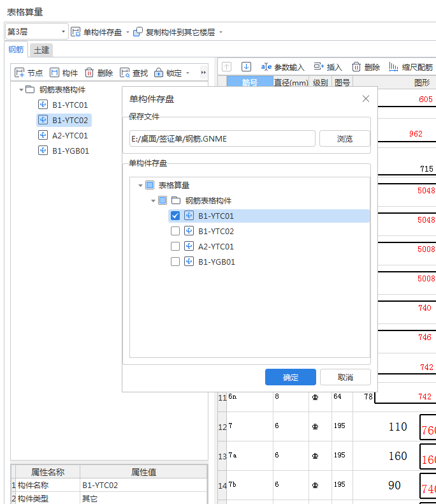The width and height of the screenshot is (436, 504).
Task: Click row 12 图号 cell 195
Action: coord(342,426)
